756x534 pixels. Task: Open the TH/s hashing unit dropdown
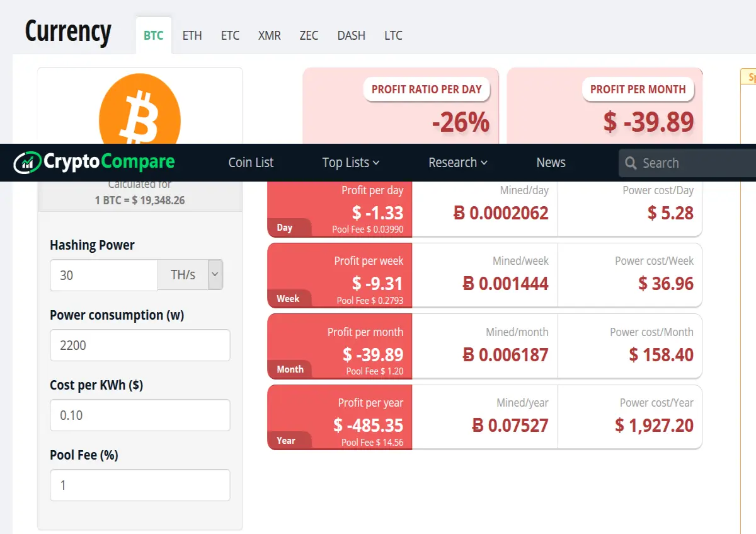pyautogui.click(x=215, y=275)
